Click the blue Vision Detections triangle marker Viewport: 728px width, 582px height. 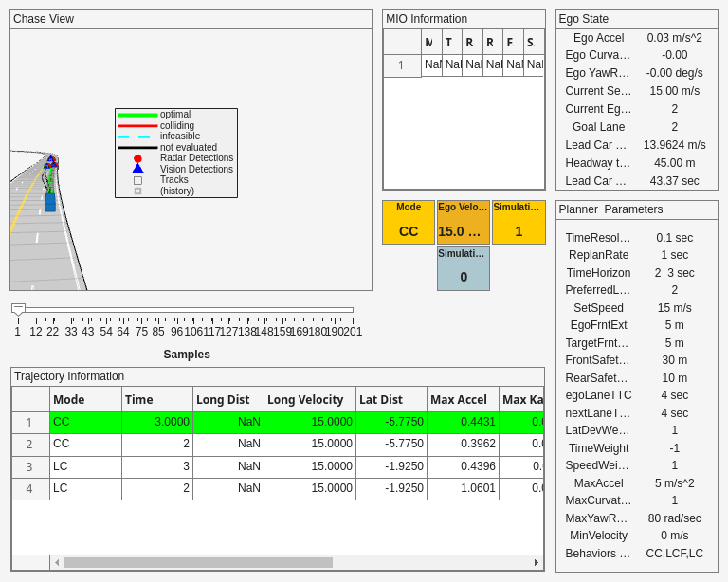(137, 169)
